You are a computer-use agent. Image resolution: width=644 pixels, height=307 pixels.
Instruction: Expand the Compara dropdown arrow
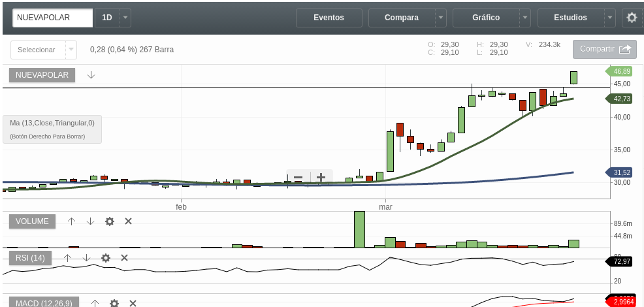pos(441,18)
